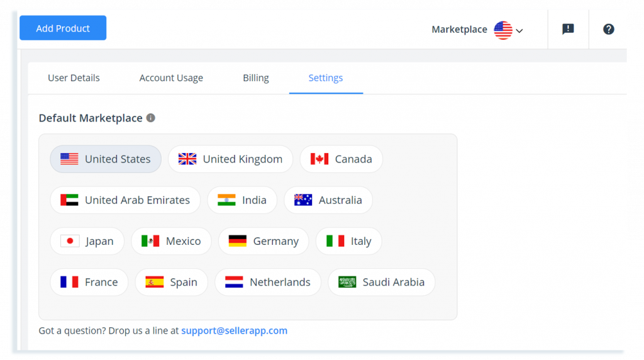
Task: Click the support@sellerapp.com email link
Action: [235, 331]
